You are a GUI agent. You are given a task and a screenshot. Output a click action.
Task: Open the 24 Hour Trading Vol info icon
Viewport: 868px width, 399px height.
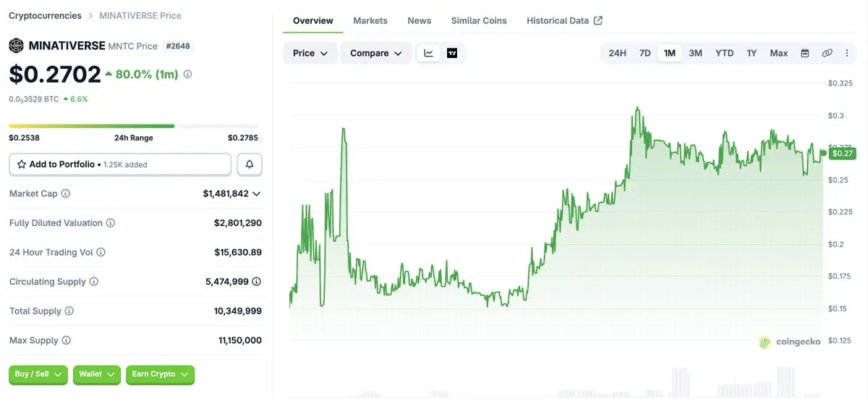coord(101,252)
